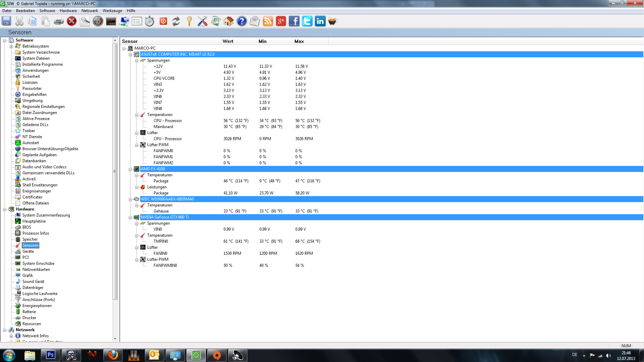Viewport: 644px width, 362px height.
Task: Select Grafik in the hardware tree
Action: point(28,276)
